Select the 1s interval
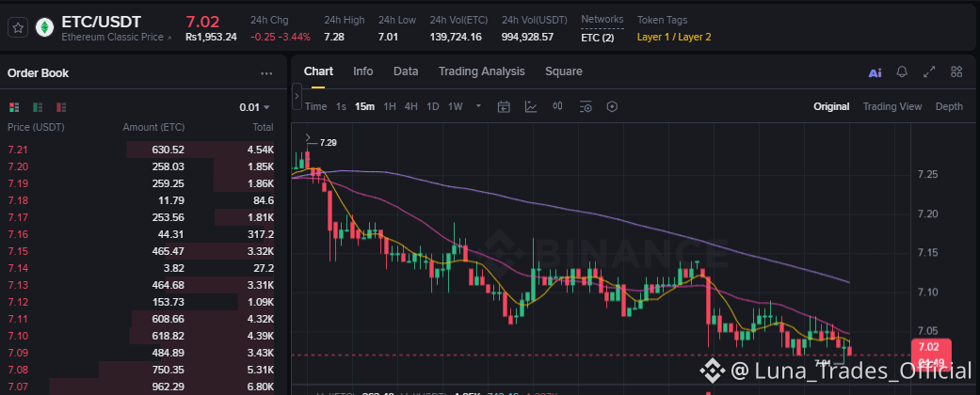The width and height of the screenshot is (980, 395). coord(341,106)
